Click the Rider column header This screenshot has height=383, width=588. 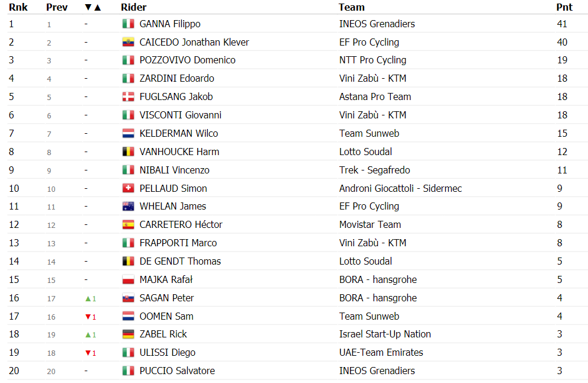point(133,7)
